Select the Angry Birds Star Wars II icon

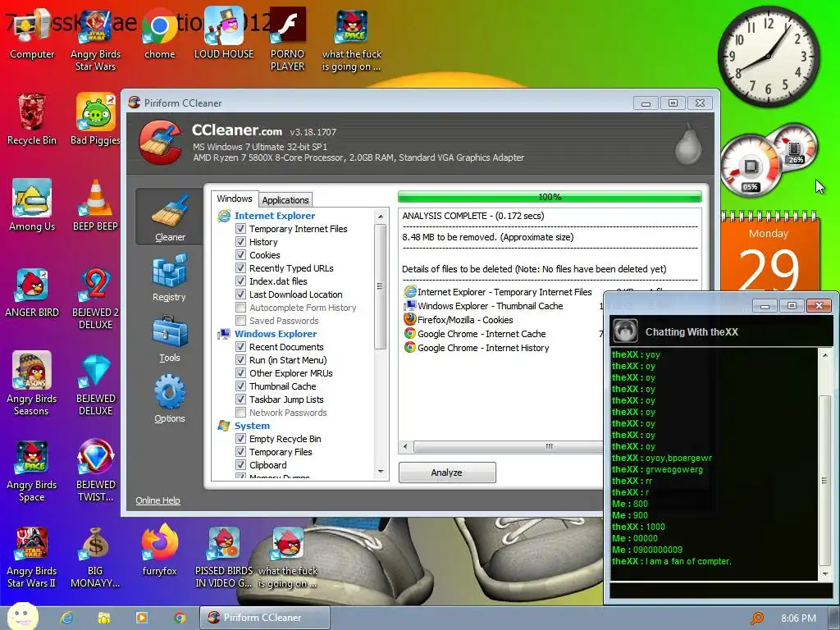click(x=32, y=557)
